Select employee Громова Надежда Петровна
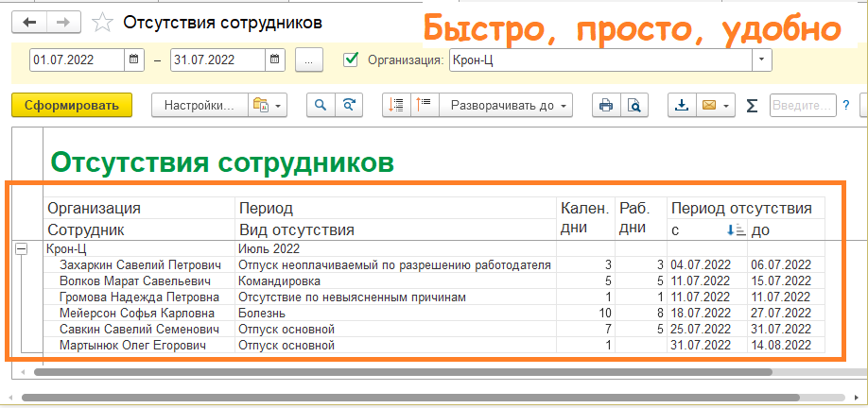The height and width of the screenshot is (408, 868). point(139,297)
